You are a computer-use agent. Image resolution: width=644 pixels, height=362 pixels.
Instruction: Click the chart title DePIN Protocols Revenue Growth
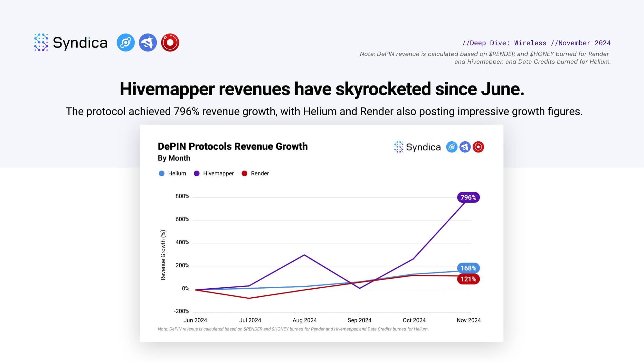[x=232, y=146]
